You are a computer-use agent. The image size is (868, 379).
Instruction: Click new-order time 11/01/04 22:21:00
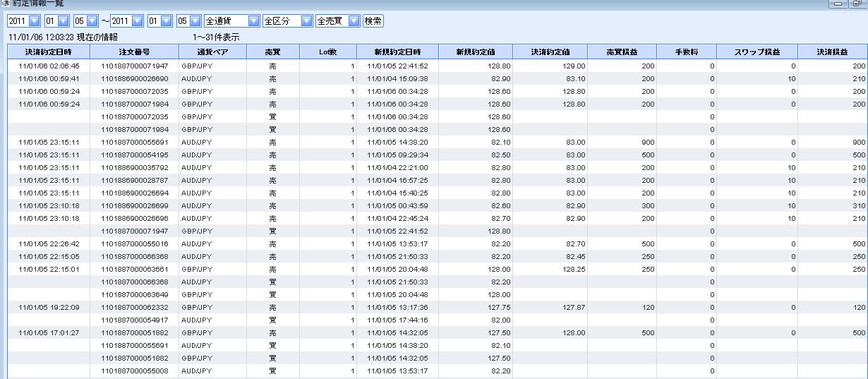397,167
